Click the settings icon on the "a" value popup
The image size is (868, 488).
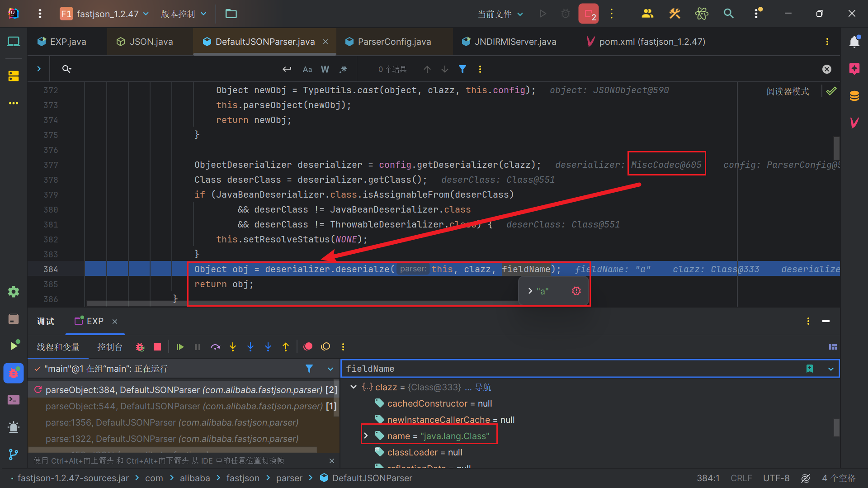(x=576, y=291)
